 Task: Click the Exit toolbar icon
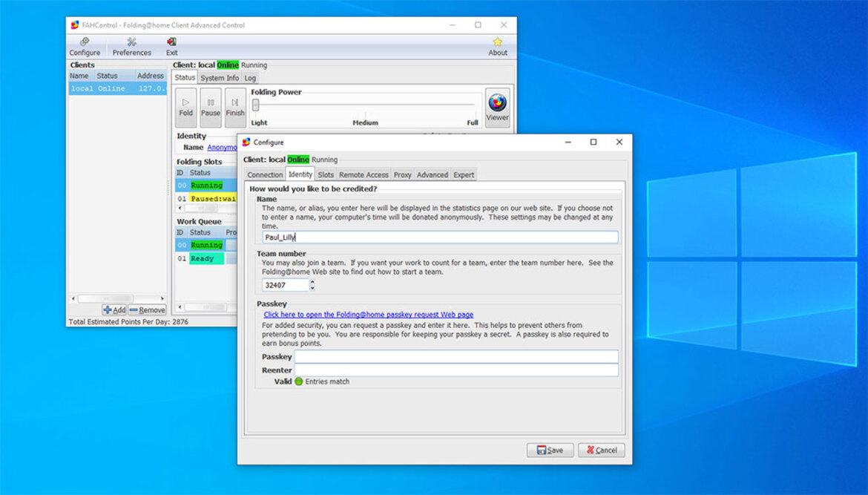click(171, 47)
